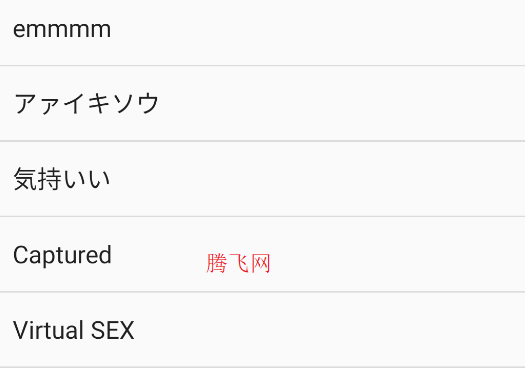The width and height of the screenshot is (525, 368).
Task: Click the いい hiragana characters
Action: point(86,179)
